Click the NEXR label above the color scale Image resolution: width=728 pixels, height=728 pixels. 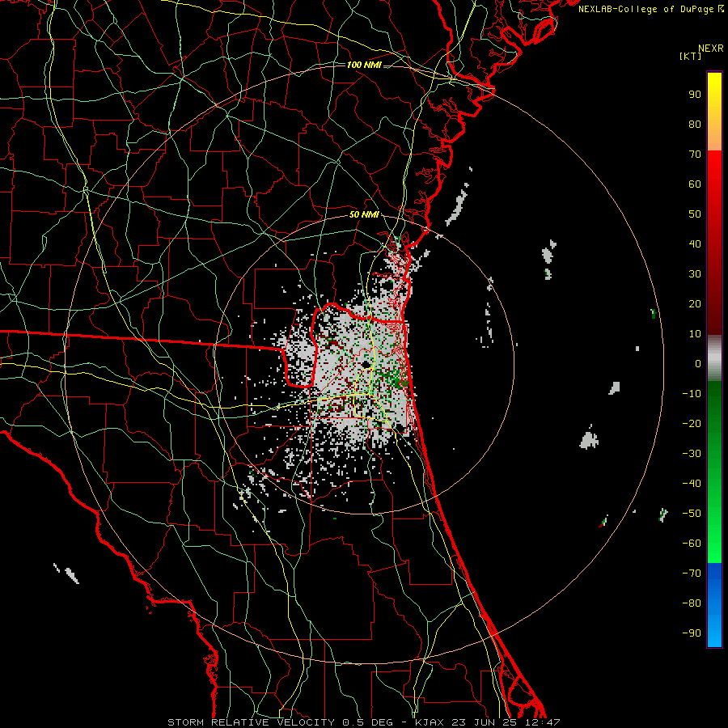[710, 49]
